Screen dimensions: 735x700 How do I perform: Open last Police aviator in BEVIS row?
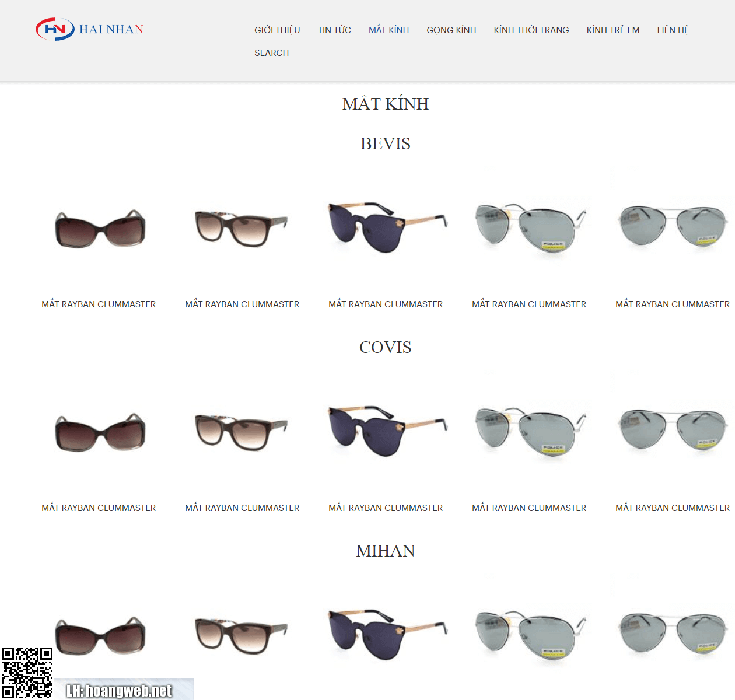pyautogui.click(x=673, y=226)
